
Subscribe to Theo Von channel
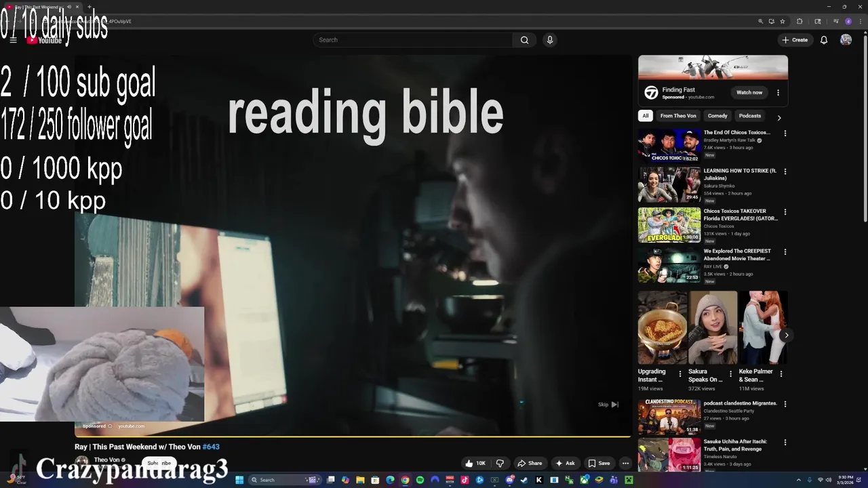point(159,463)
